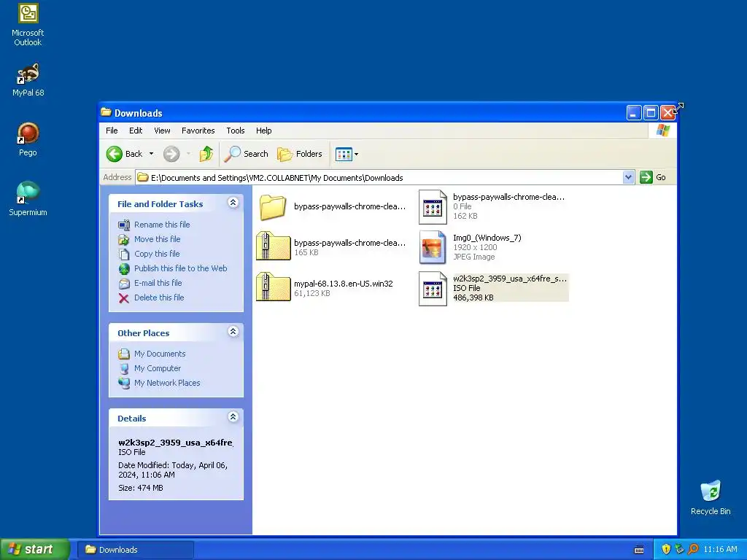Viewport: 747px width, 560px height.
Task: Select Img0_(Windows_7) JPEG thumbnail
Action: (x=433, y=248)
